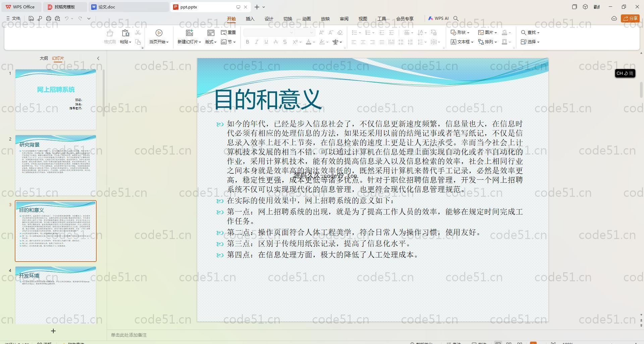Select slide 2 thumbnail 研究背景
This screenshot has width=644, height=344.
coord(56,165)
